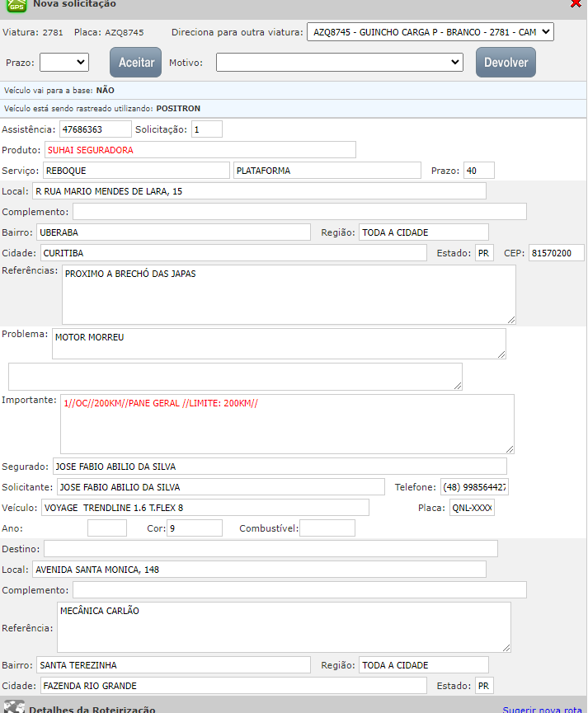This screenshot has width=588, height=713.
Task: Click the Segurado name field
Action: coord(280,467)
